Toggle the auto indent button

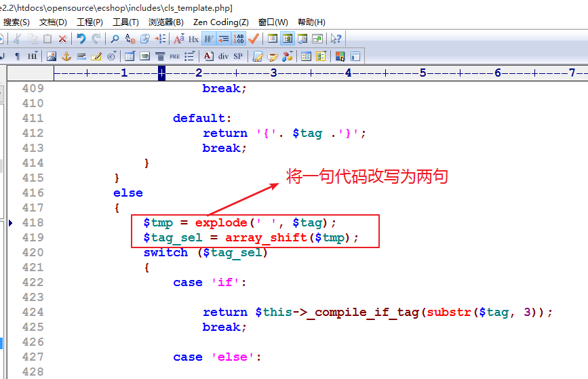[x=224, y=39]
